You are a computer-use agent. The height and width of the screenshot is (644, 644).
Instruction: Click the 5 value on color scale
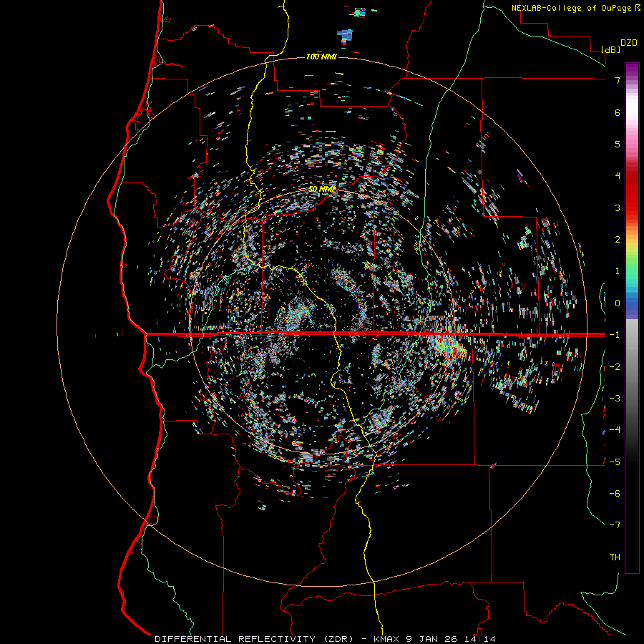618,144
